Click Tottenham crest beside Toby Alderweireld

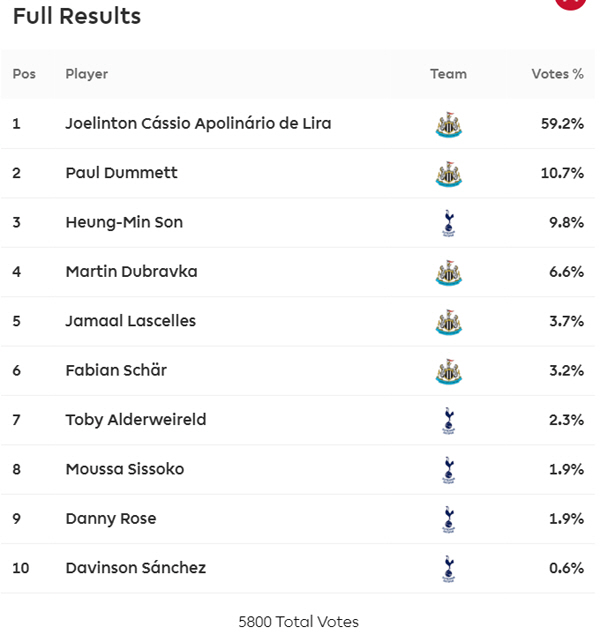(x=448, y=420)
